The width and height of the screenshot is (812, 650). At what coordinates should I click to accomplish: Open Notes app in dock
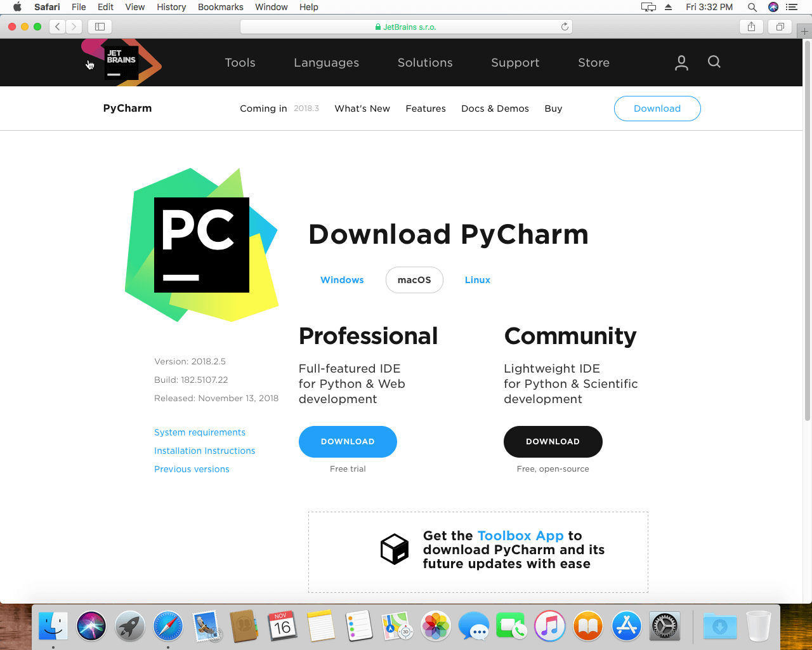(x=321, y=627)
